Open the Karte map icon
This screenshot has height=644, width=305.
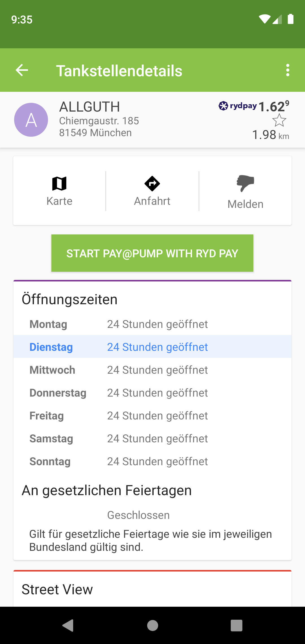[x=59, y=184]
